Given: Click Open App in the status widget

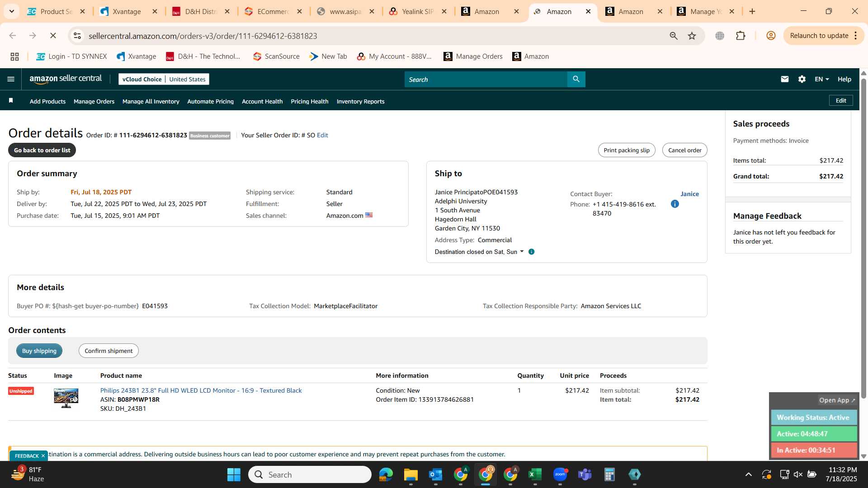Looking at the screenshot, I should click(x=837, y=400).
